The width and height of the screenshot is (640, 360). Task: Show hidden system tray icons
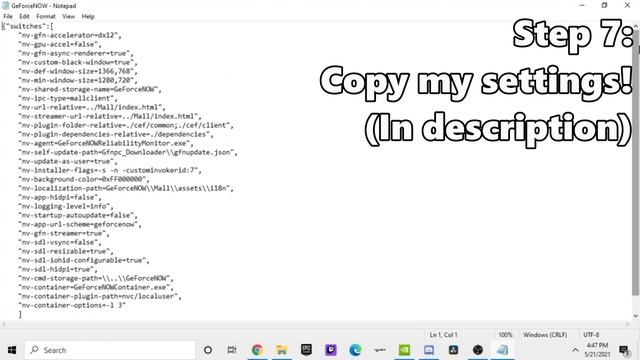(x=575, y=350)
